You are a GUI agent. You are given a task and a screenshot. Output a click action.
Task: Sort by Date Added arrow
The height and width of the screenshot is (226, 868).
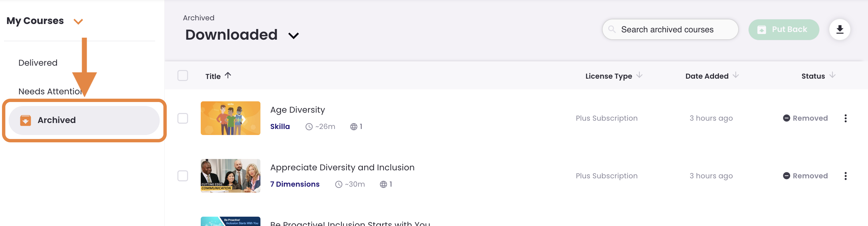(735, 75)
